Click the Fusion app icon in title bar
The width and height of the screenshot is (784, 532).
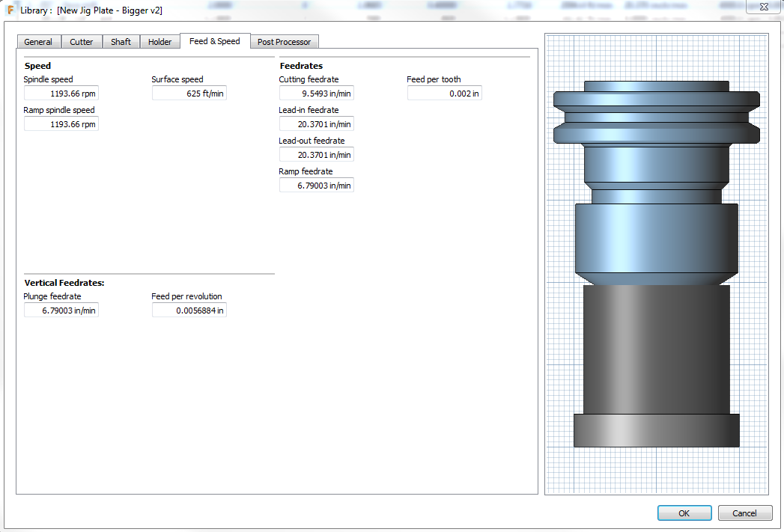coord(10,10)
